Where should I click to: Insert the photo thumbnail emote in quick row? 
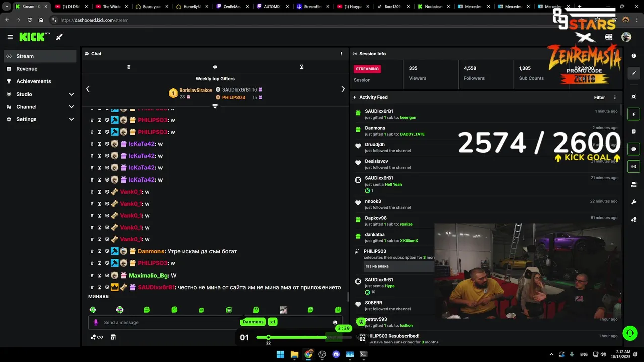(283, 310)
